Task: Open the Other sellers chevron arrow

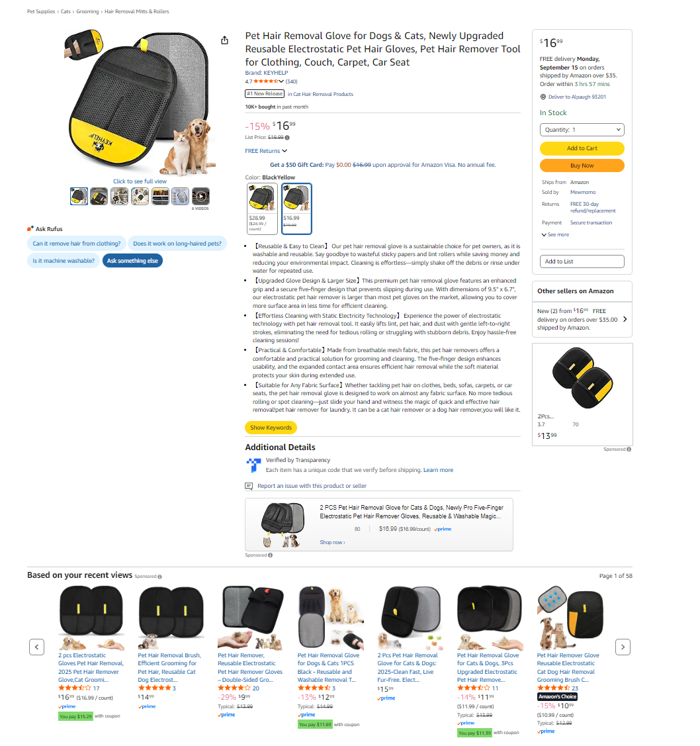Action: (x=625, y=319)
